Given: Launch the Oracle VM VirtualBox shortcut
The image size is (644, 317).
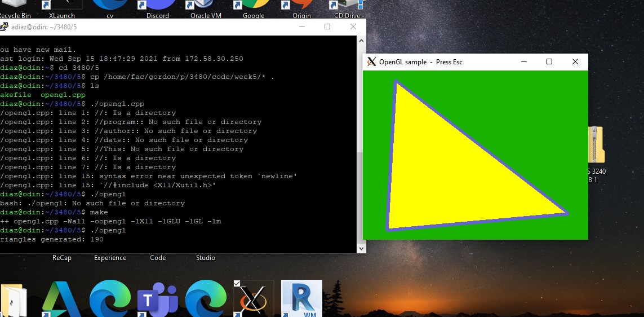Looking at the screenshot, I should coord(206,9).
